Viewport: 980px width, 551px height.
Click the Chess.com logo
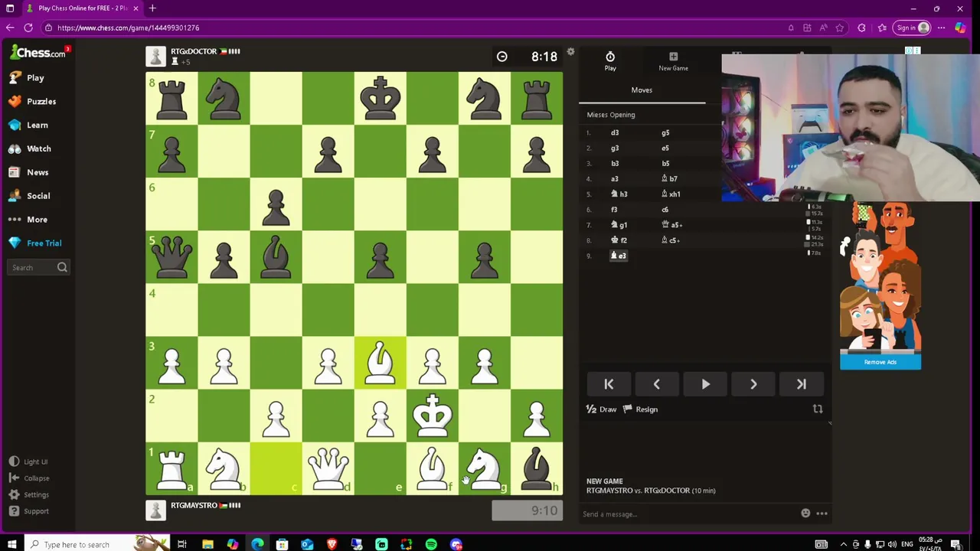pos(38,53)
